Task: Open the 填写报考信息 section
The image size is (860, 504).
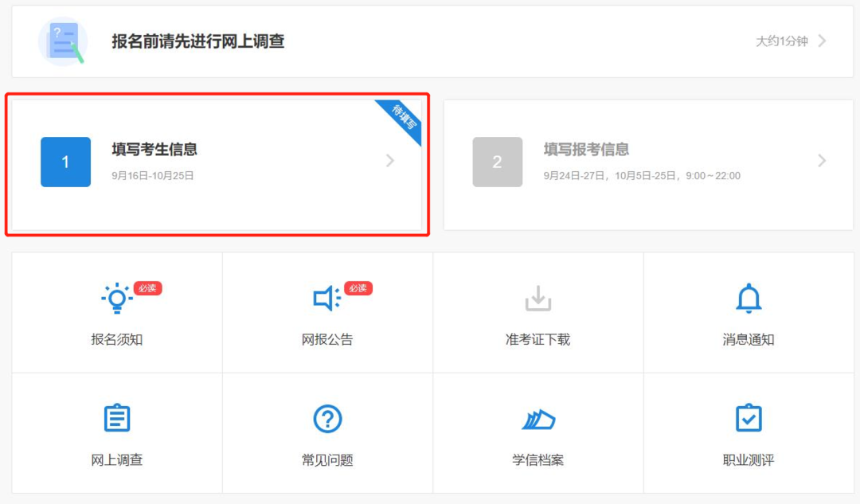Action: [x=588, y=149]
